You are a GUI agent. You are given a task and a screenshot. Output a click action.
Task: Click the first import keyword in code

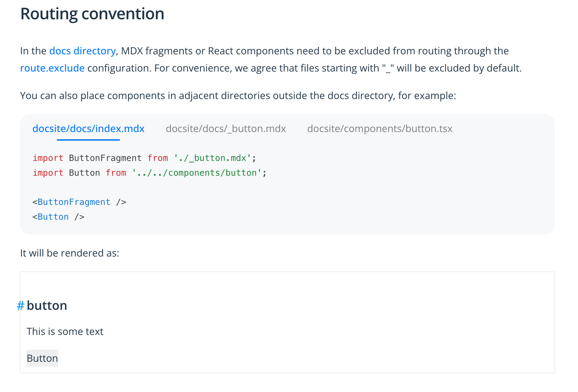(48, 158)
